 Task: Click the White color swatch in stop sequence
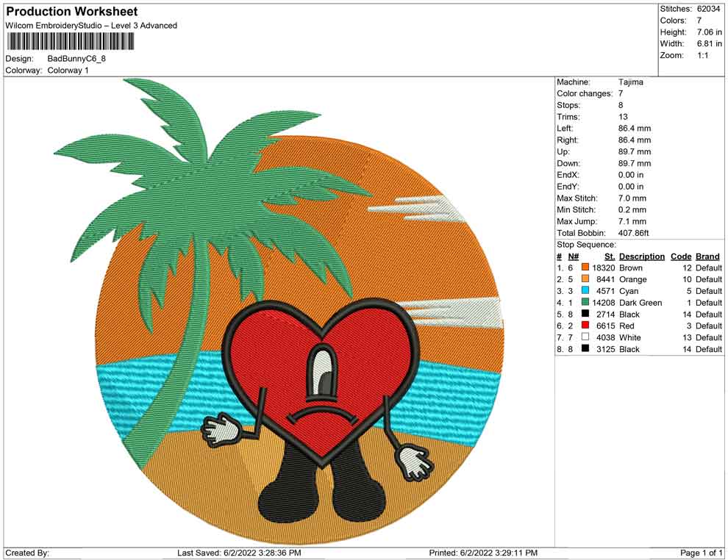(585, 337)
